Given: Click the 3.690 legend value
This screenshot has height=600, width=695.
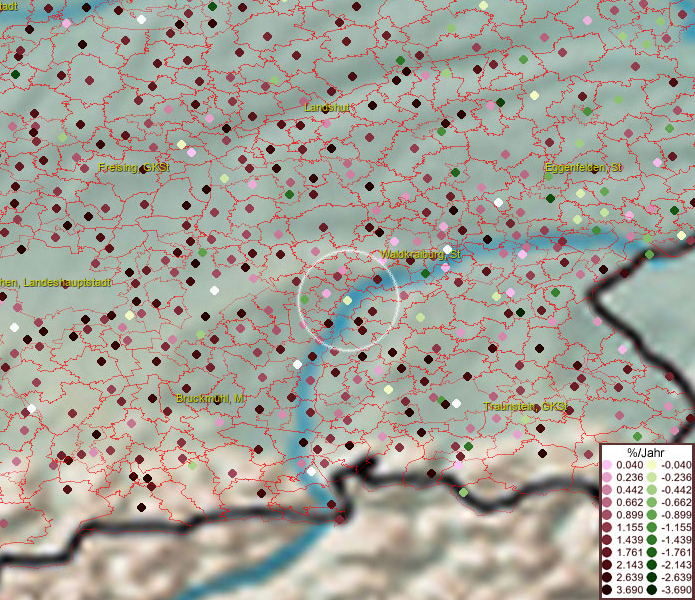Looking at the screenshot, I should pyautogui.click(x=629, y=590).
